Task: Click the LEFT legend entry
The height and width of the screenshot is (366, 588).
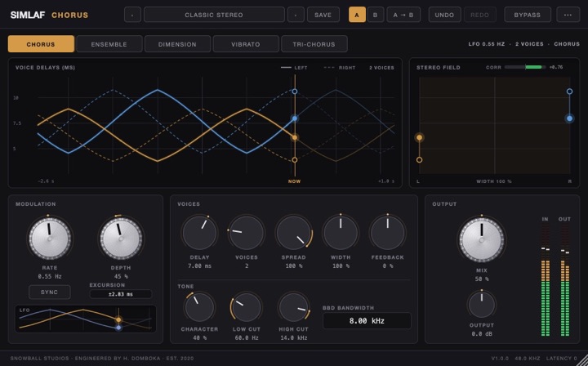Action: pyautogui.click(x=294, y=68)
